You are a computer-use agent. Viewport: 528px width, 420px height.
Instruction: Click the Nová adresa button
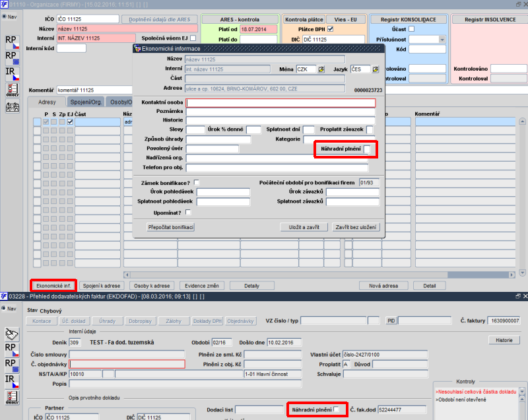click(x=383, y=286)
